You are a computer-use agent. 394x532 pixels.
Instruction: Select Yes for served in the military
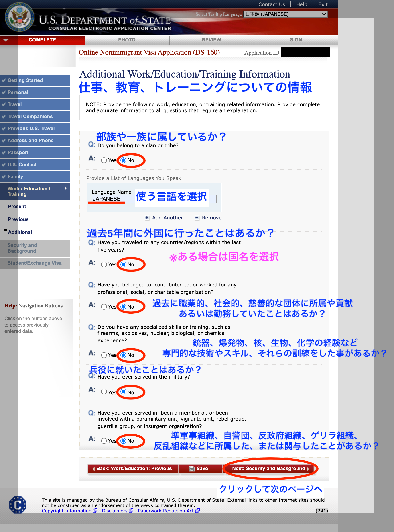104,391
